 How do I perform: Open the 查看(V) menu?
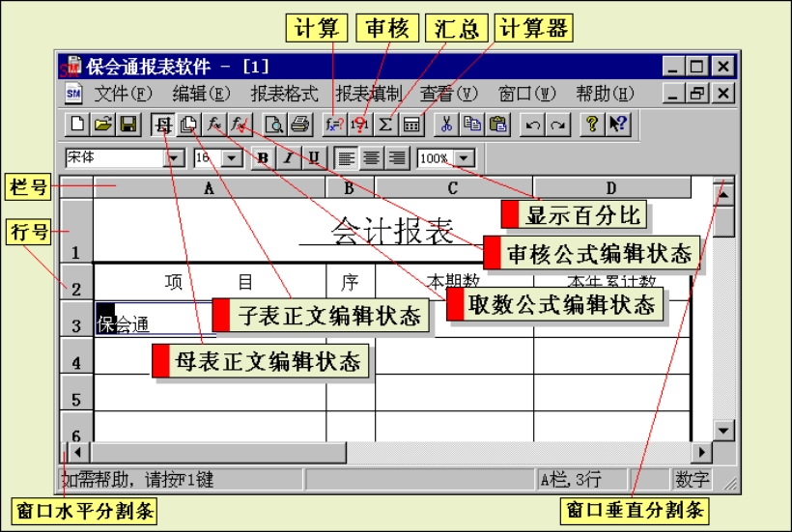(x=448, y=94)
